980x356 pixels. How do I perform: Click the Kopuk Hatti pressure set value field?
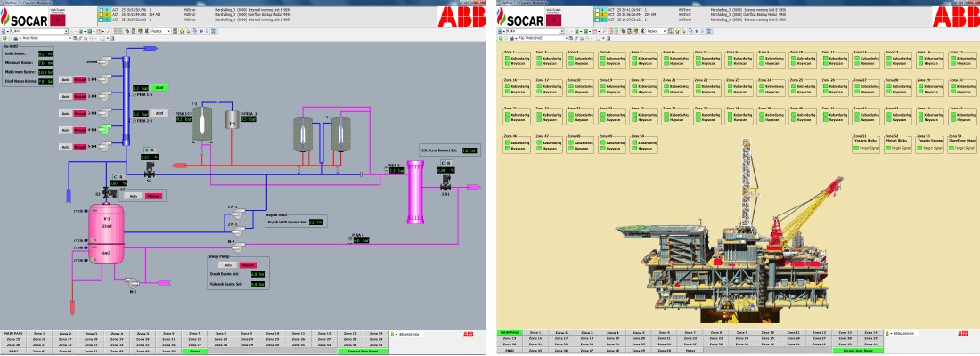[315, 222]
